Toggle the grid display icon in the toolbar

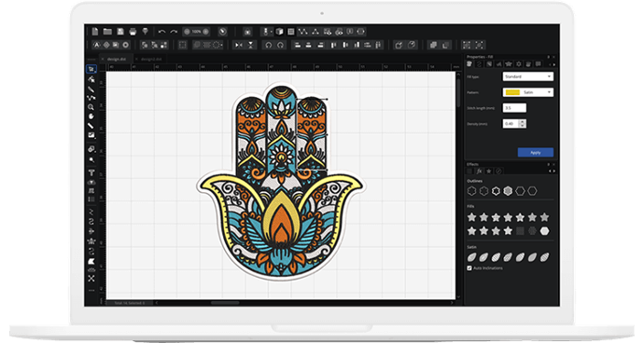click(x=291, y=32)
